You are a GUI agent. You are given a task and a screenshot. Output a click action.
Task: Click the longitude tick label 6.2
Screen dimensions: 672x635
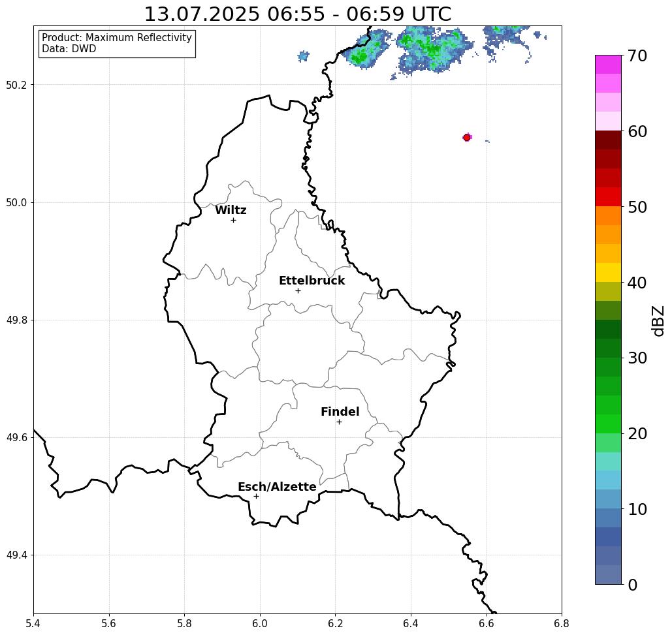click(335, 623)
